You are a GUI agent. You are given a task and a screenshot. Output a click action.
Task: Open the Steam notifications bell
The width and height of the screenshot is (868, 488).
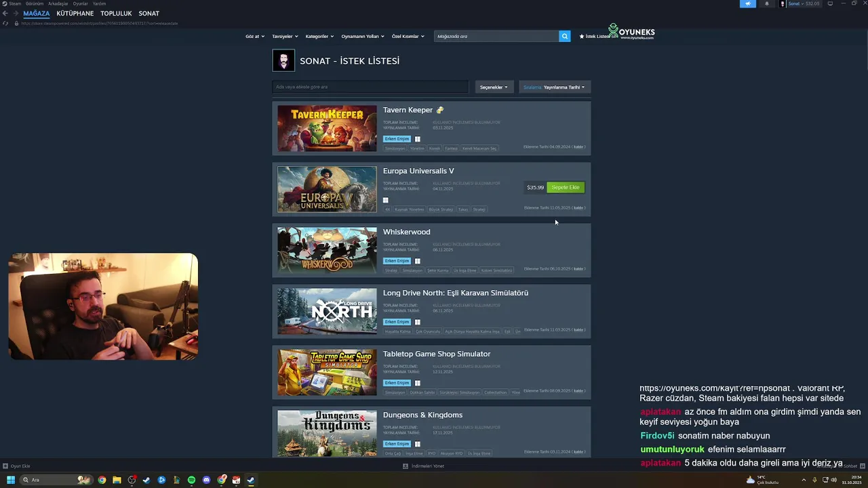767,3
